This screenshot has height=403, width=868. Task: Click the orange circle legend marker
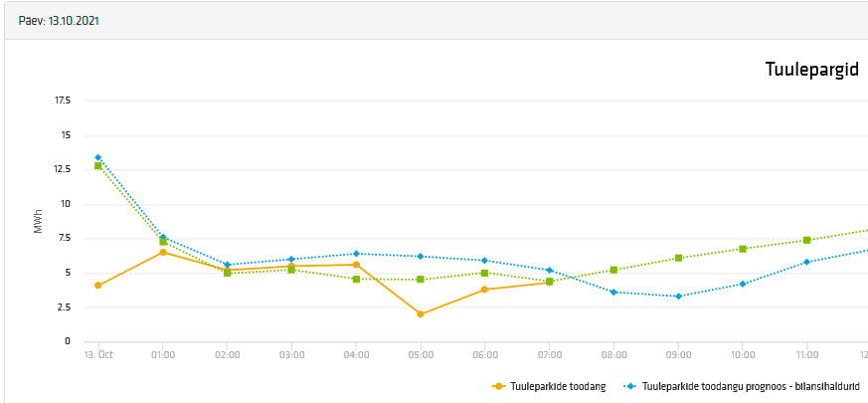498,386
